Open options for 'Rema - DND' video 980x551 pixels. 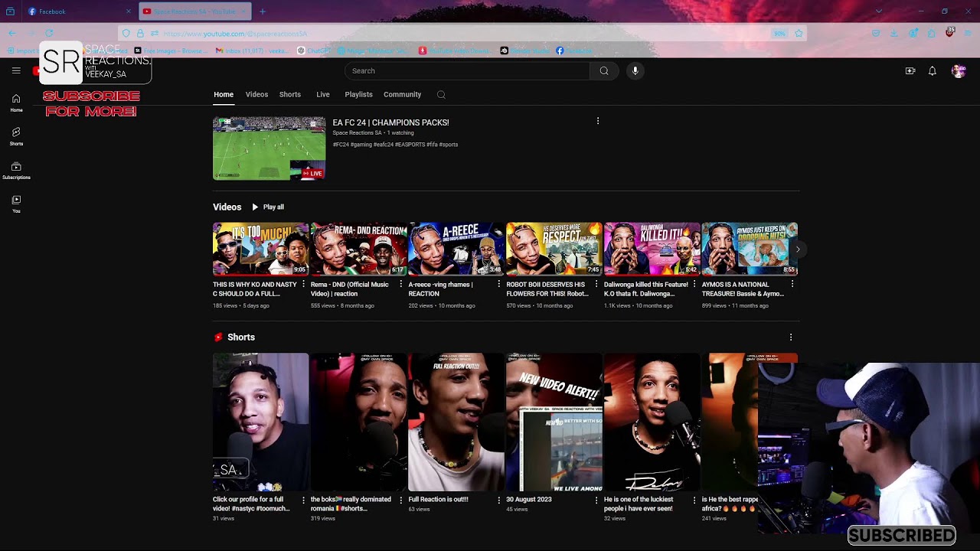(x=400, y=284)
